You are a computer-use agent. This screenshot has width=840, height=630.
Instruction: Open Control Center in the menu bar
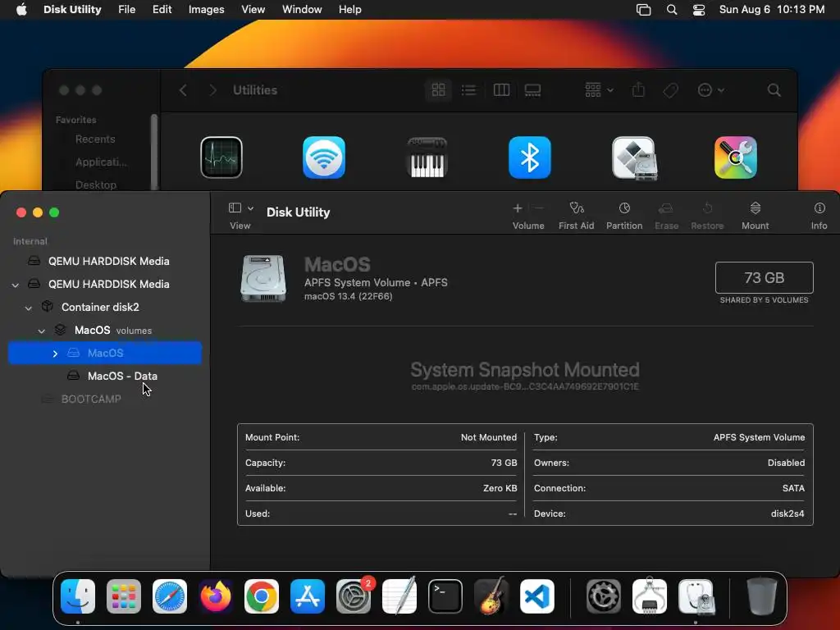pyautogui.click(x=699, y=10)
